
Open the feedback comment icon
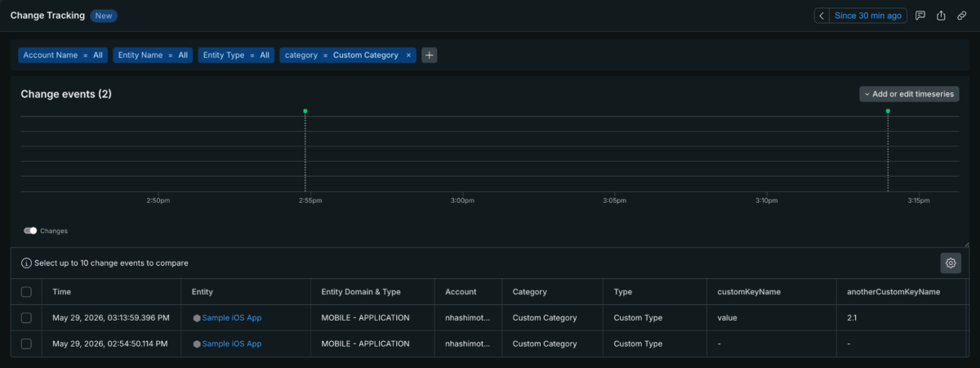point(920,16)
